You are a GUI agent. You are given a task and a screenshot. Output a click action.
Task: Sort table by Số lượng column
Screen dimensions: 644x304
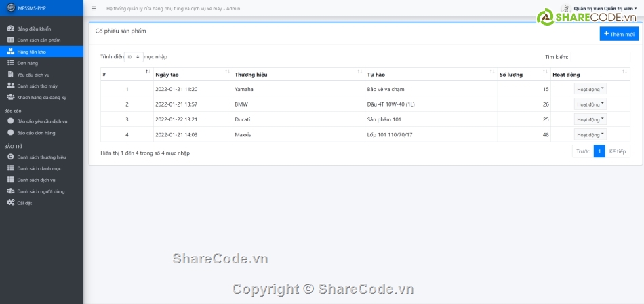pyautogui.click(x=523, y=74)
